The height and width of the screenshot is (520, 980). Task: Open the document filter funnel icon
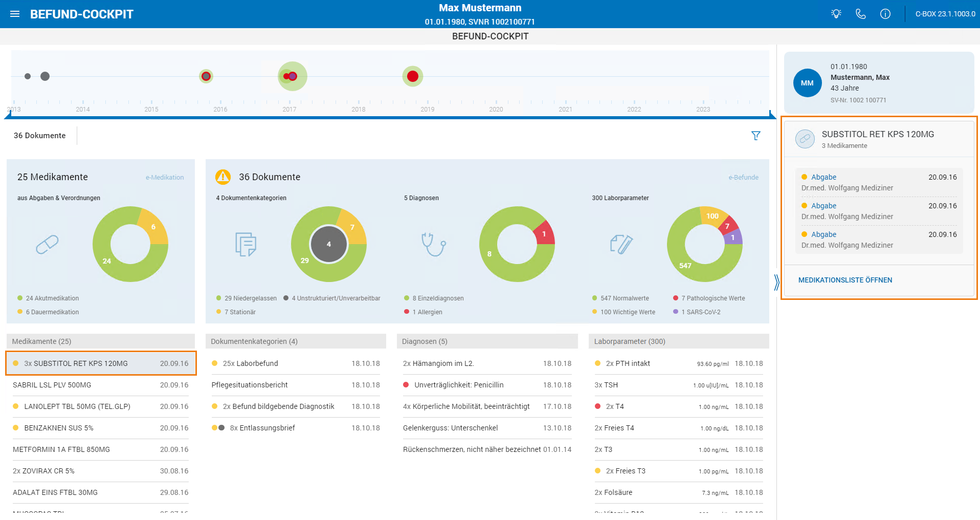pyautogui.click(x=756, y=136)
